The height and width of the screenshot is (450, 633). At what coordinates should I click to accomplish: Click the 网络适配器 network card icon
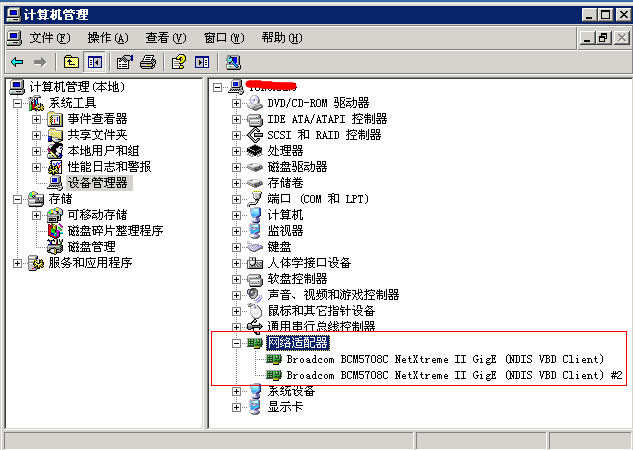tap(254, 343)
